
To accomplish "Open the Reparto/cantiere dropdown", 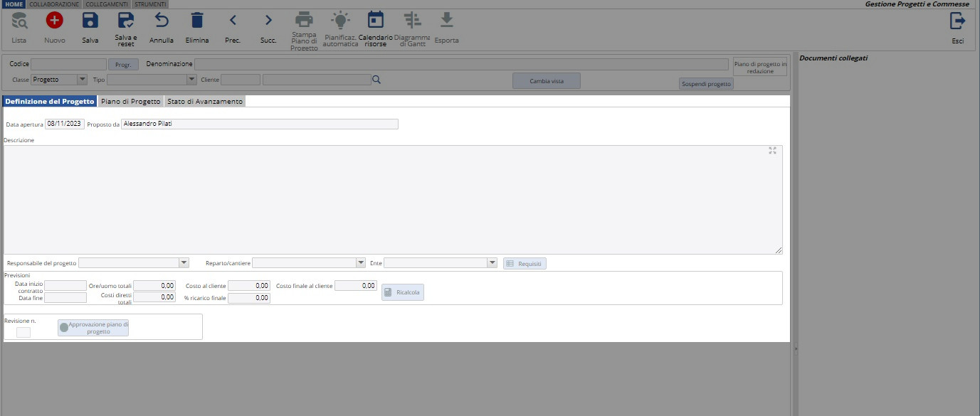I will pyautogui.click(x=361, y=263).
